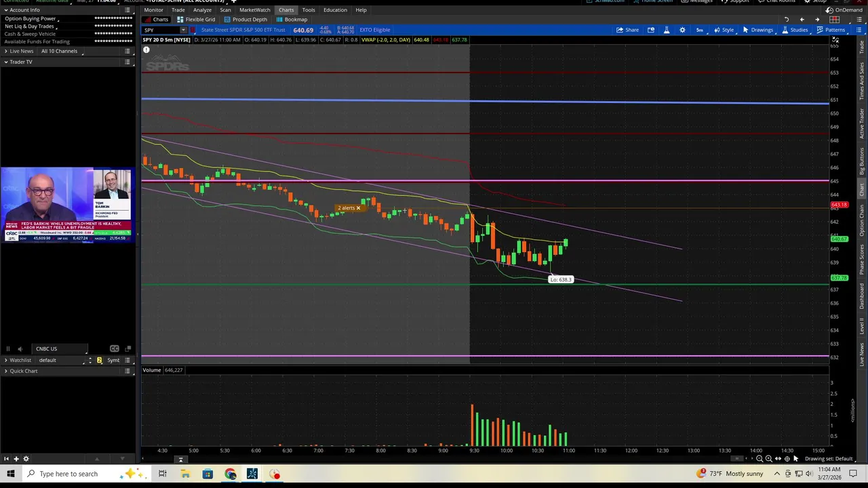Open the Education tab

point(335,10)
